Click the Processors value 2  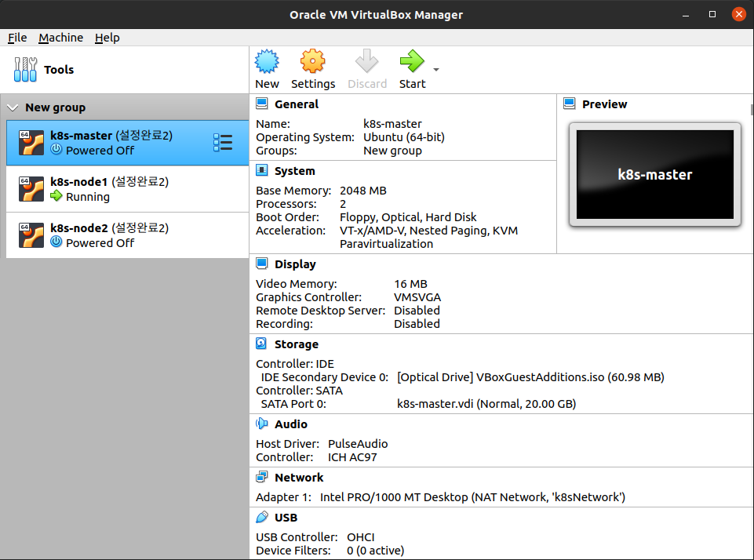343,204
